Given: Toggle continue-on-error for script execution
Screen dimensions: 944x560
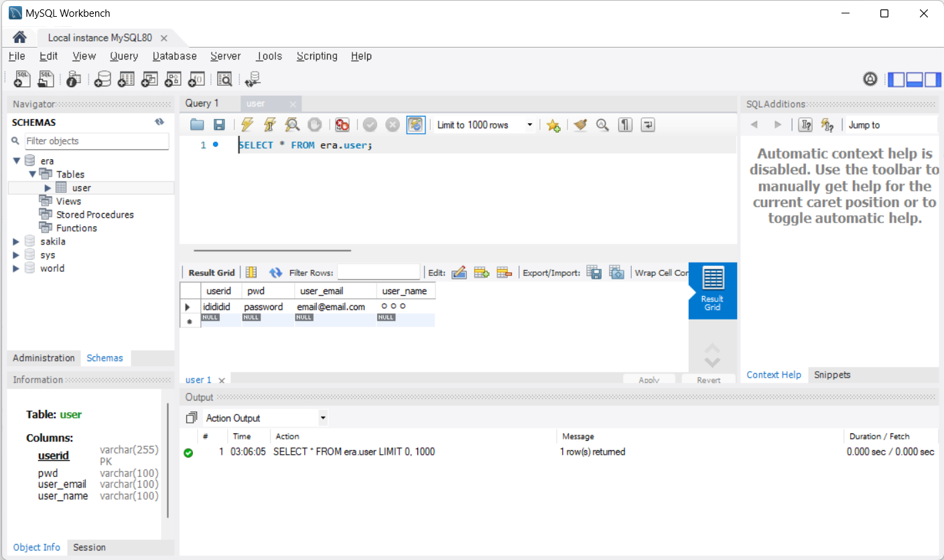Looking at the screenshot, I should click(x=342, y=125).
